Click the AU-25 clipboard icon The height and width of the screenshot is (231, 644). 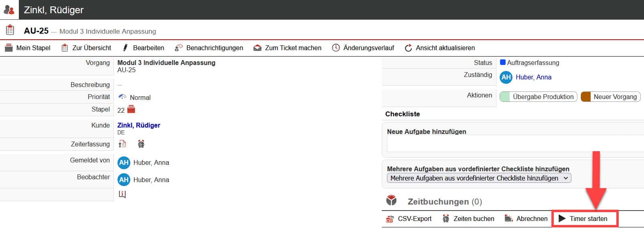[10, 30]
